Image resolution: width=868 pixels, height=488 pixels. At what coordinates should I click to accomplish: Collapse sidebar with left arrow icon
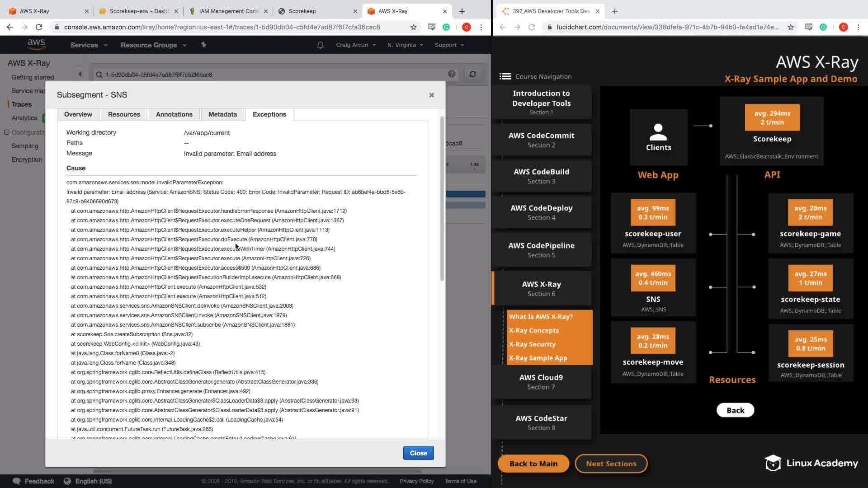(80, 74)
